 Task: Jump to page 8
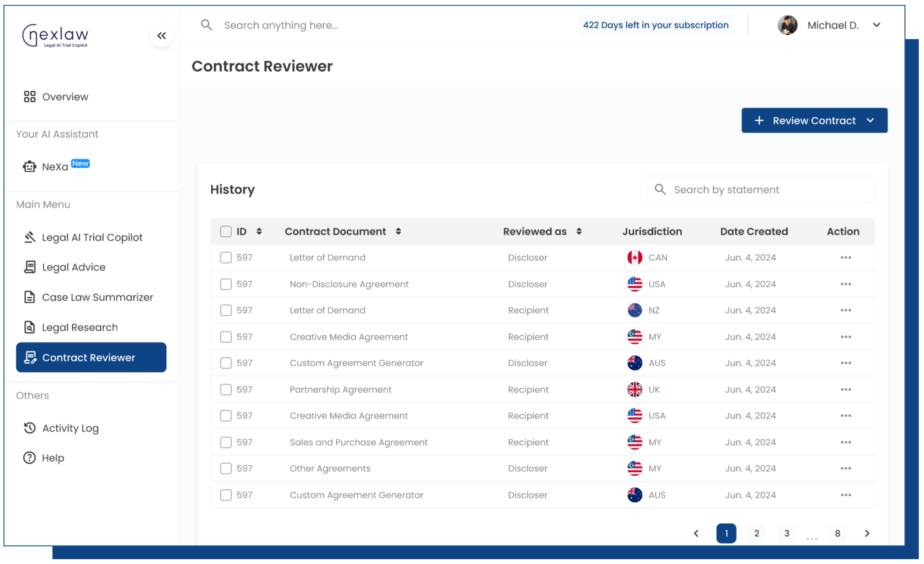click(837, 534)
